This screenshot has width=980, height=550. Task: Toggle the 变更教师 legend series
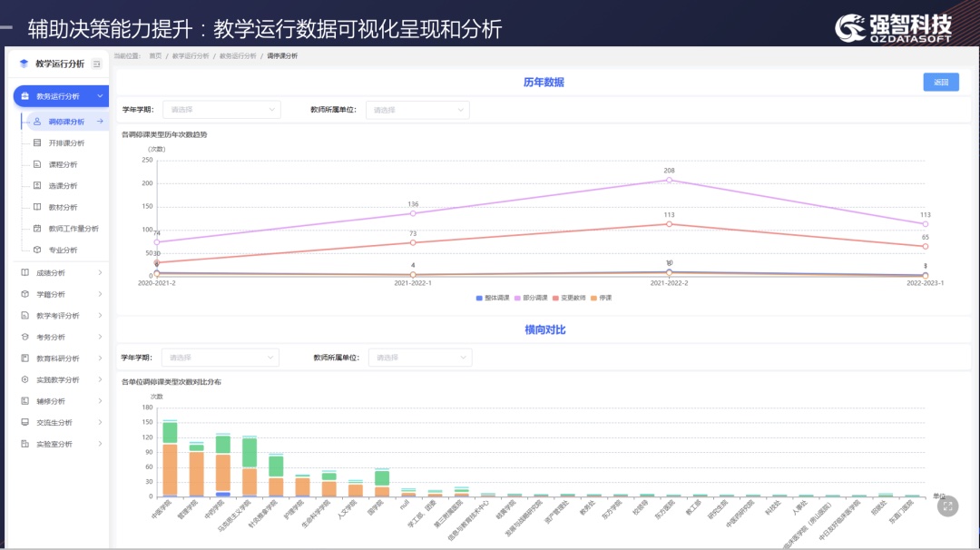569,298
